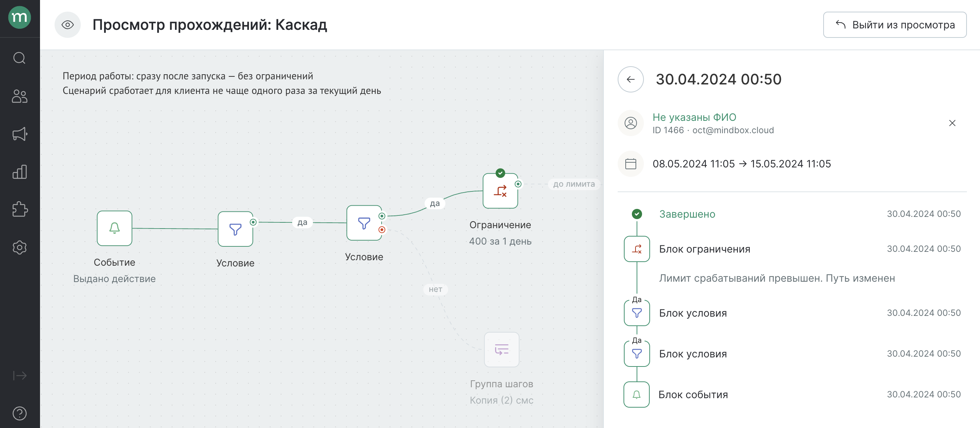The width and height of the screenshot is (980, 428).
Task: Select the second Условие filter block
Action: pos(364,223)
